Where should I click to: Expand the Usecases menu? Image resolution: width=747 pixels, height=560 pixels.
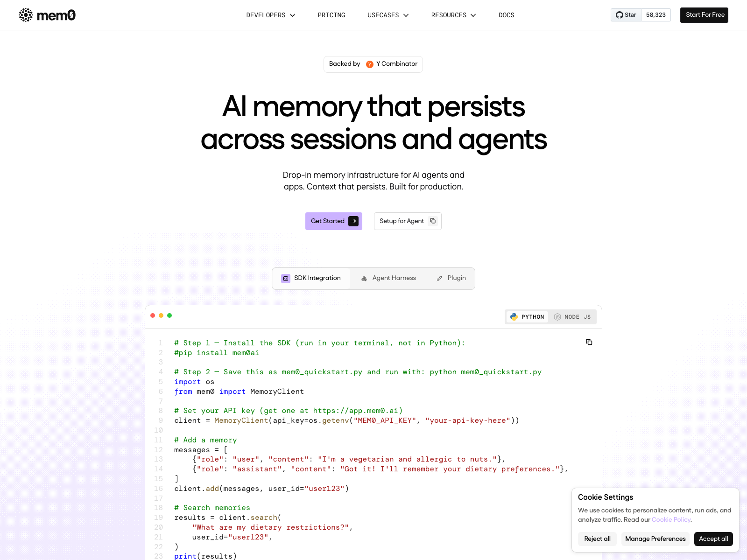point(388,15)
